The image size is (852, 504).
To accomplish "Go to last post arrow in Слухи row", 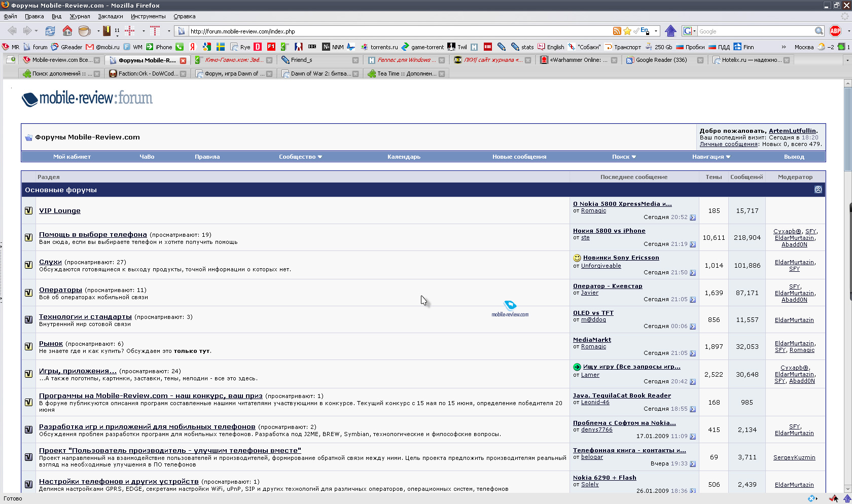I will [x=693, y=273].
